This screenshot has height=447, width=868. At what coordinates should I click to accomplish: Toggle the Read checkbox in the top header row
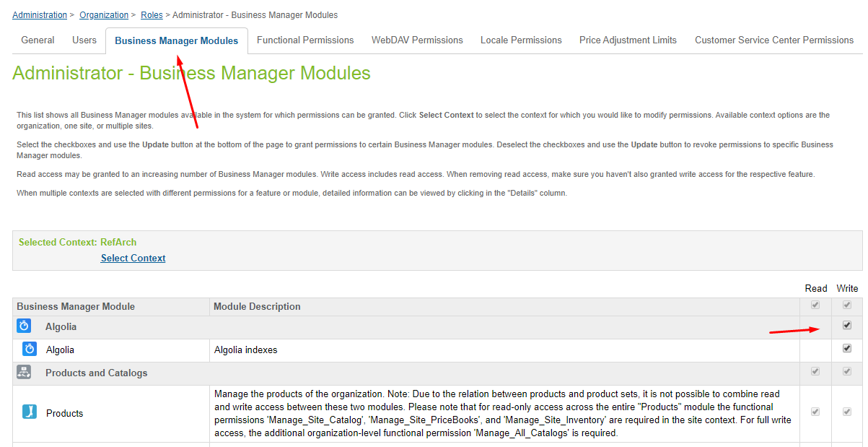(x=815, y=305)
